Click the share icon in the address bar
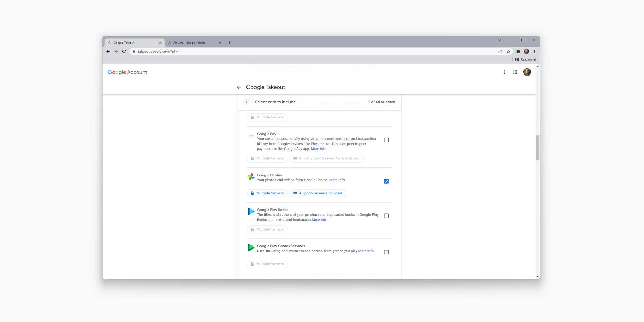 coord(500,51)
